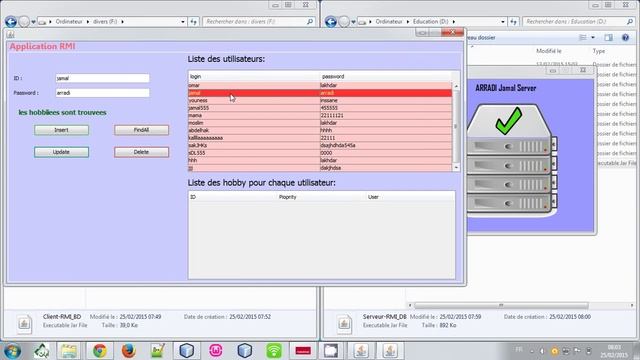Click the password cell 'inssane'
Viewport: 640px width, 360px height.
coord(386,100)
